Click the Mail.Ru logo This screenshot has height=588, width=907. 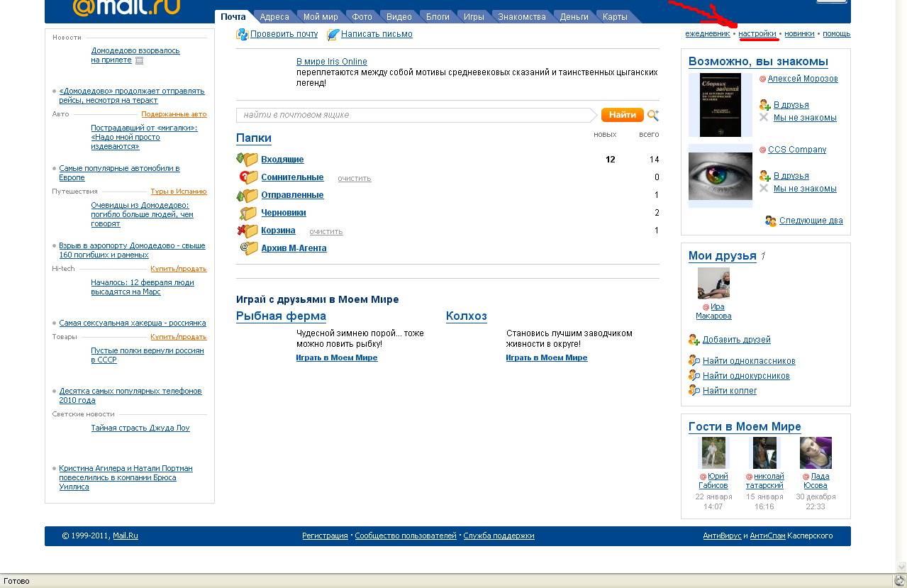(126, 8)
